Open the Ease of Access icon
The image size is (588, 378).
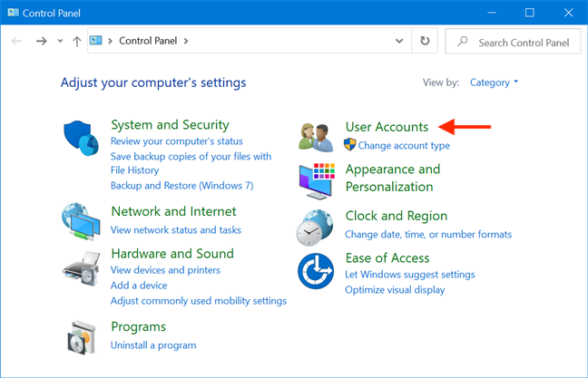click(316, 271)
